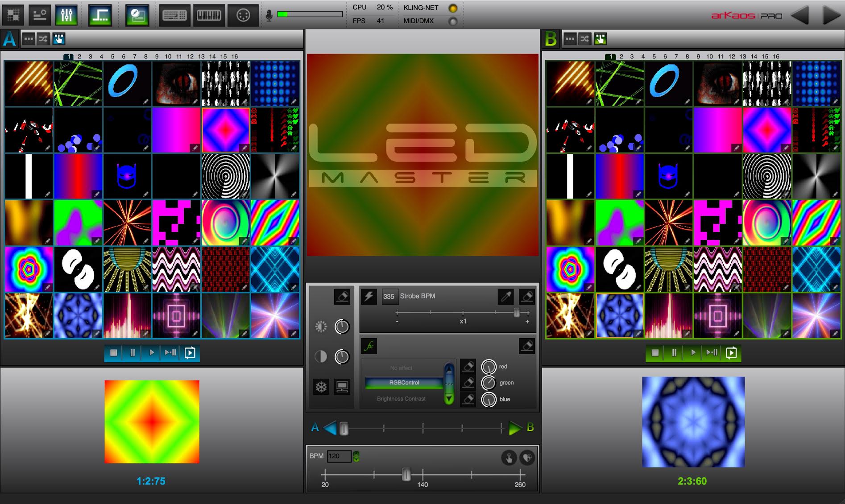Select bank 5 on deck A
845x504 pixels.
click(112, 57)
